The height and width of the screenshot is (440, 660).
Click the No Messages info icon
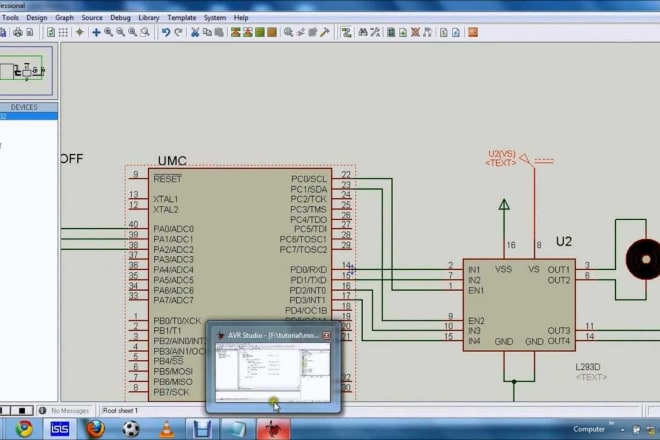43,410
